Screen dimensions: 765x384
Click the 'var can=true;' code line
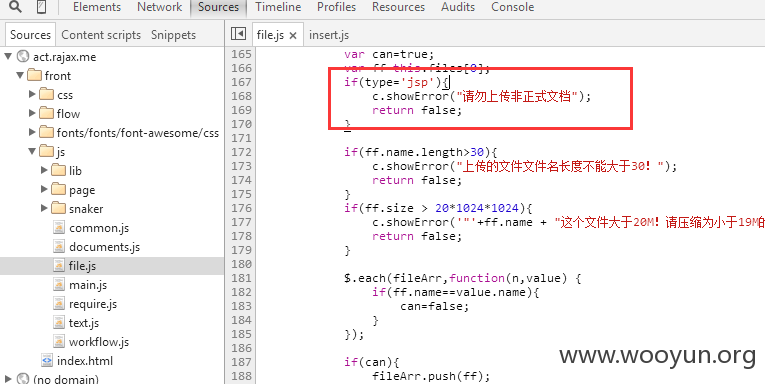[x=389, y=54]
